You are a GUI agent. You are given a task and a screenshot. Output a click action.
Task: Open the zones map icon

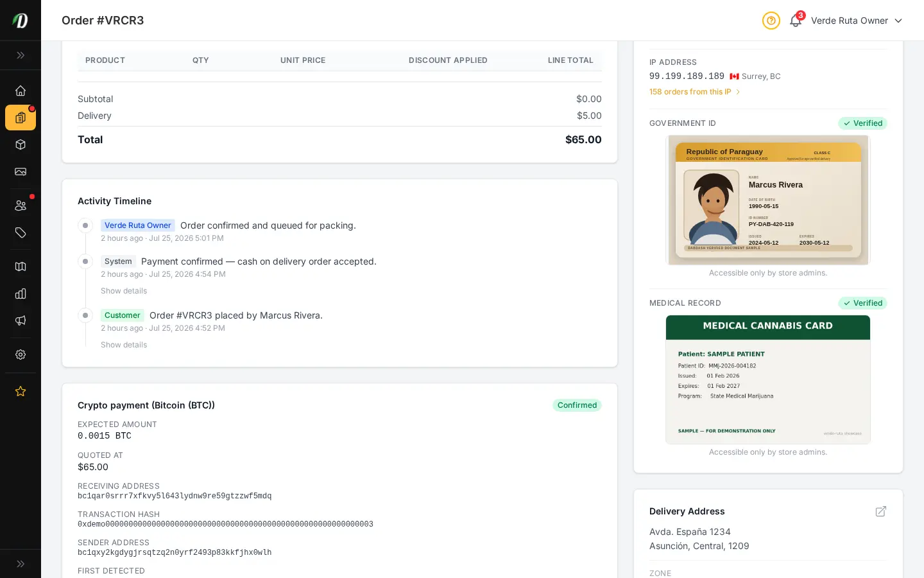coord(21,267)
